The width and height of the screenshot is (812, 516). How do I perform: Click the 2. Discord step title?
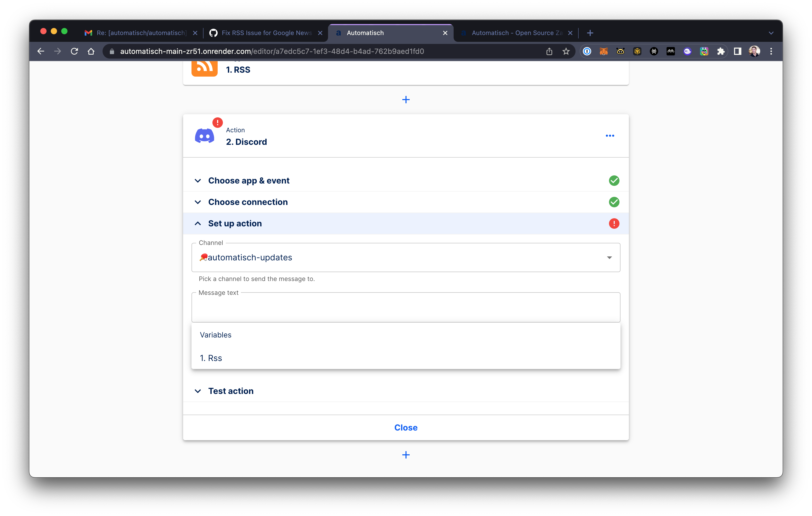click(x=246, y=142)
